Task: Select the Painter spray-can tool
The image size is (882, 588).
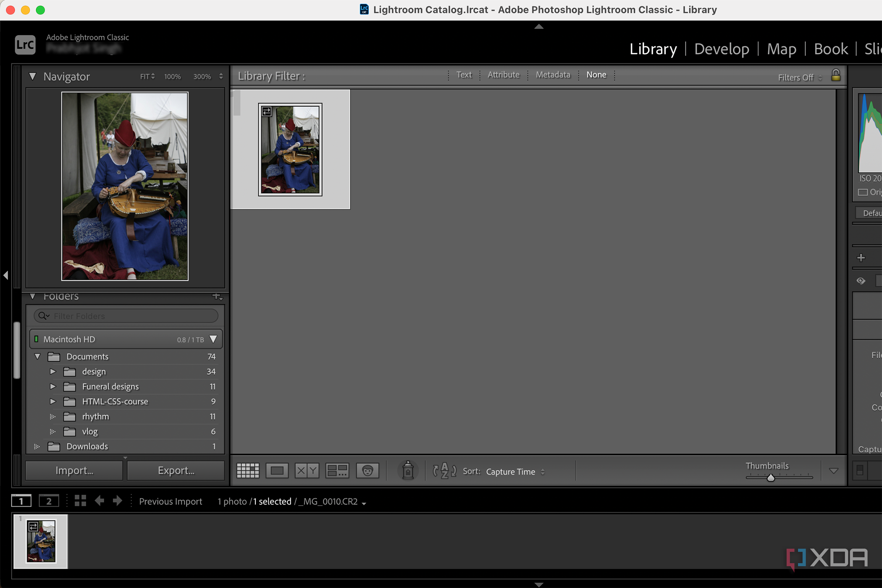Action: pos(408,470)
